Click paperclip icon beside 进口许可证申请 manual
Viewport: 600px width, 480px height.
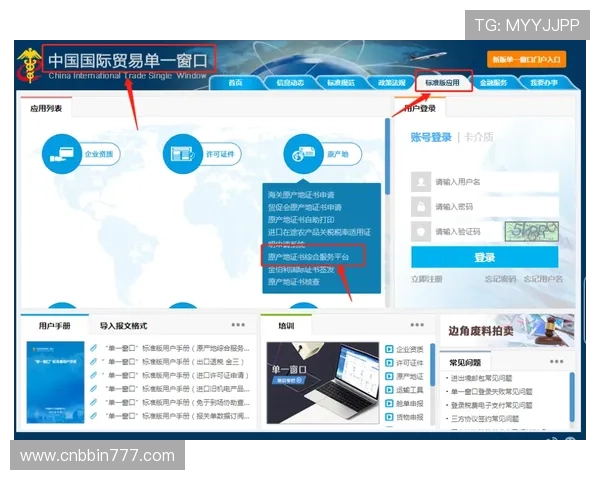[x=93, y=375]
